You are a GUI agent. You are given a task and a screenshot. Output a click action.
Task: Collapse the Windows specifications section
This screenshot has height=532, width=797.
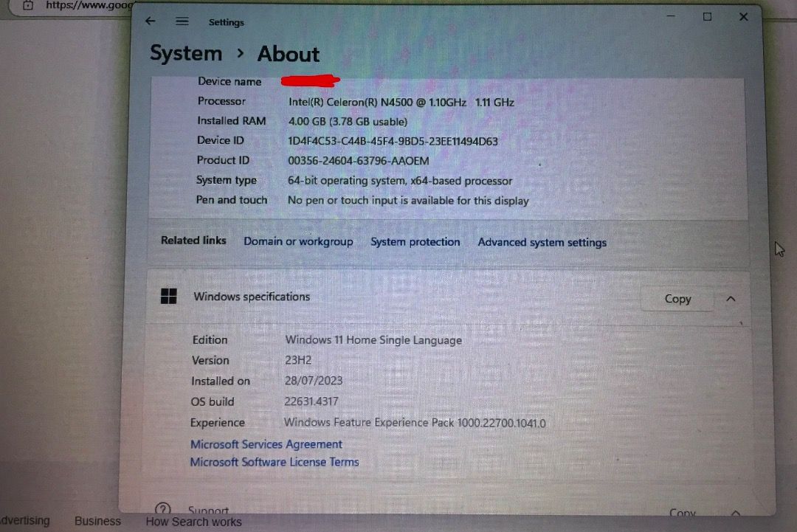coord(731,299)
